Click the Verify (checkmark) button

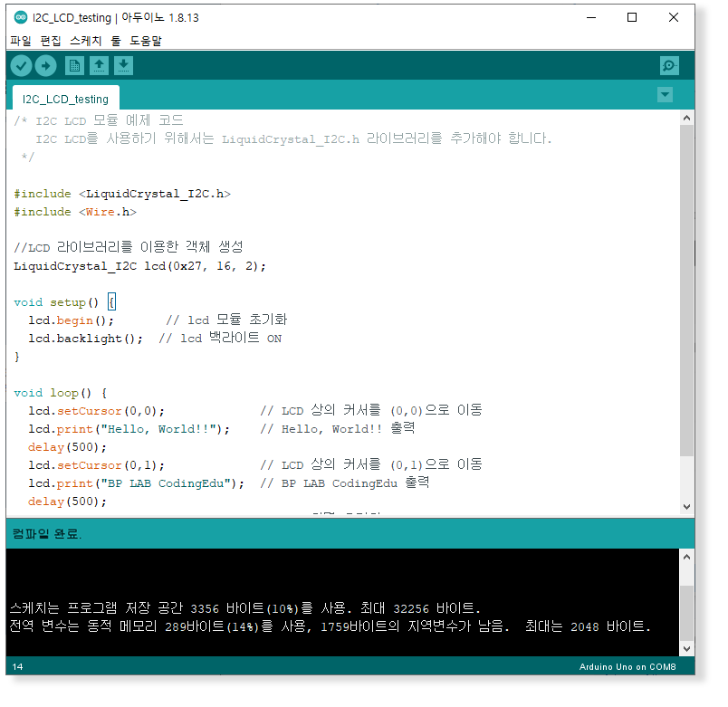pyautogui.click(x=21, y=66)
